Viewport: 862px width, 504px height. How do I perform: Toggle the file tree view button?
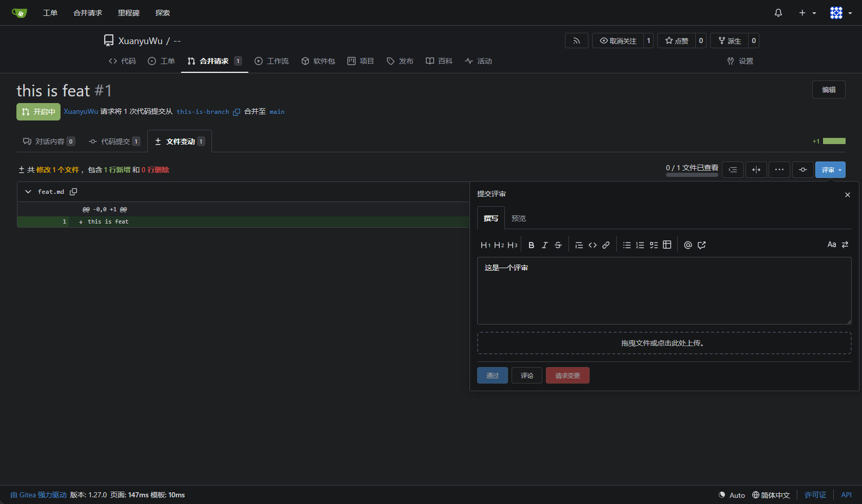pos(733,170)
